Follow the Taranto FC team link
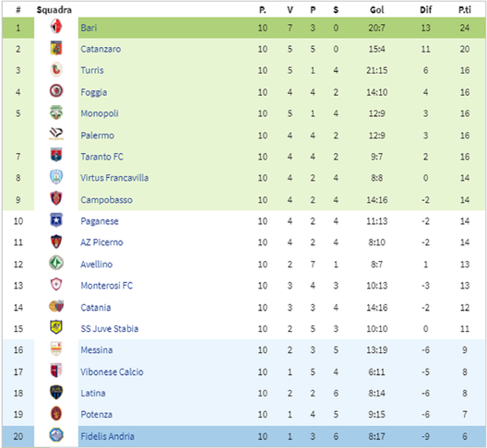The image size is (487, 448). 101,157
